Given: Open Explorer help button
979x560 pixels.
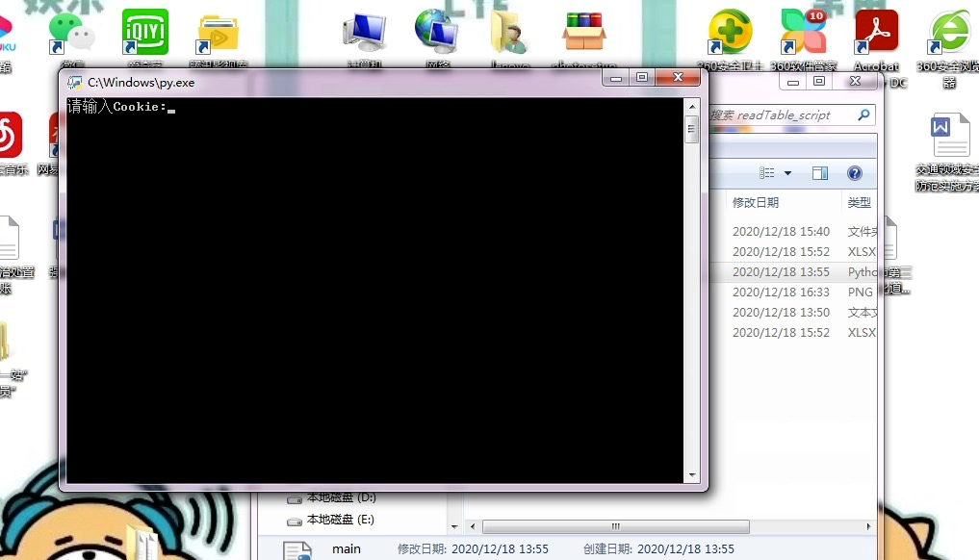Looking at the screenshot, I should [x=854, y=173].
